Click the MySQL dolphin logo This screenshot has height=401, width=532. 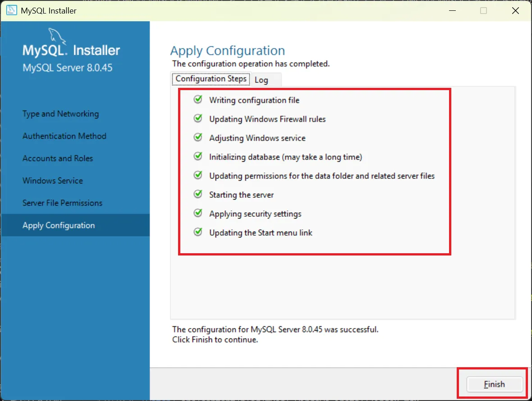point(57,36)
